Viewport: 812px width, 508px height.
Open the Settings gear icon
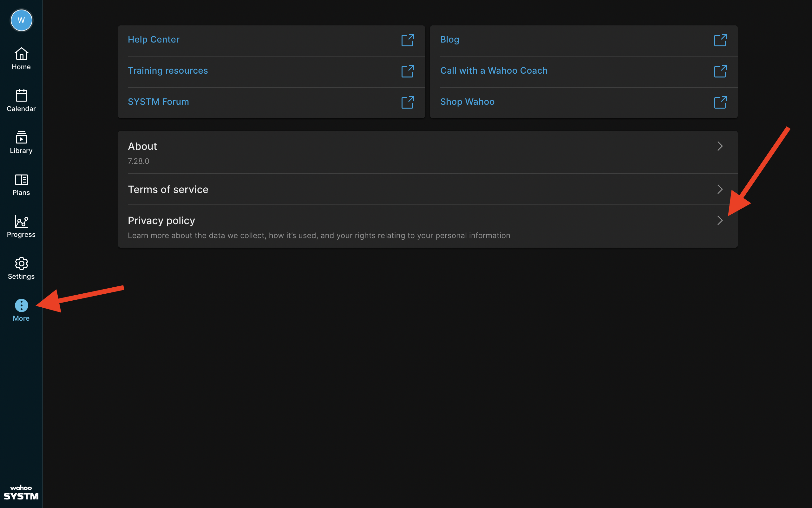(x=21, y=264)
